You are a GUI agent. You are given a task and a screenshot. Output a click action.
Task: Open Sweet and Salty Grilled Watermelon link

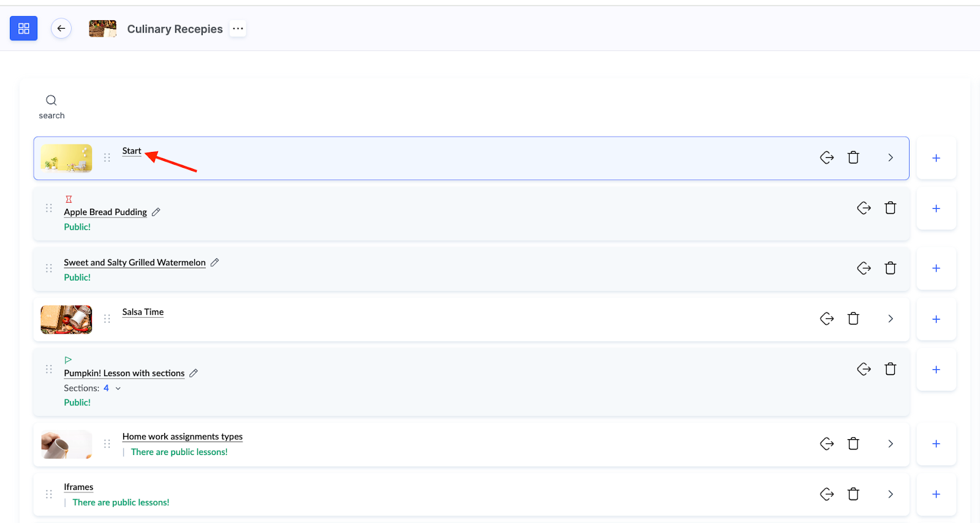click(x=135, y=262)
